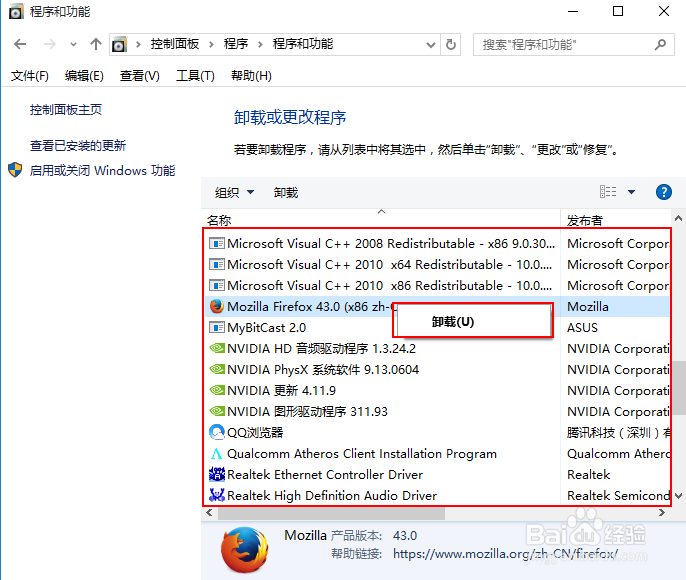Select QQ浏览器 entry

coord(255,433)
